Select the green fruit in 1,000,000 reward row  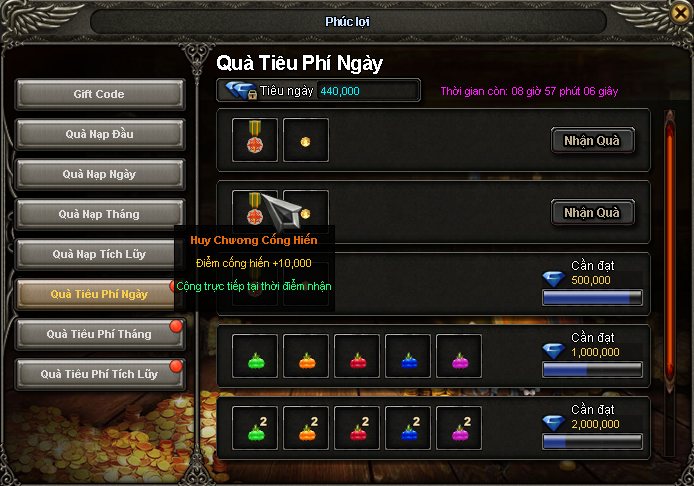(255, 356)
